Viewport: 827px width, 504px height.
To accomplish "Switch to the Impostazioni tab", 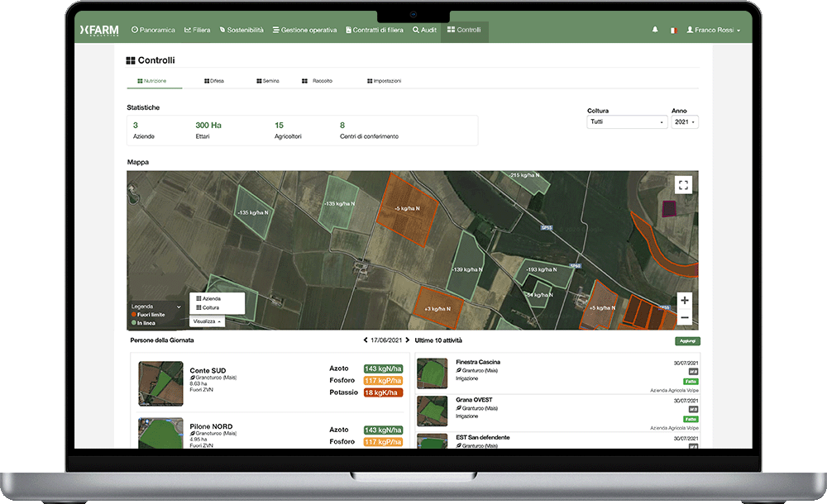I will tap(384, 81).
